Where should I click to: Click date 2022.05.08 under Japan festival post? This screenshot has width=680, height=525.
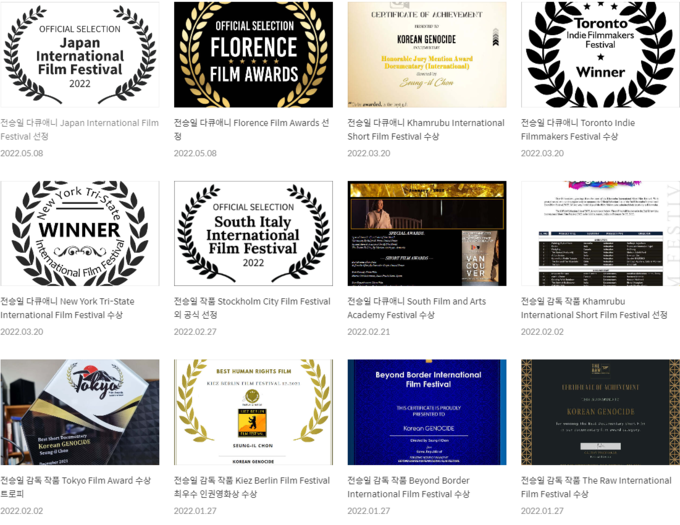coord(22,153)
